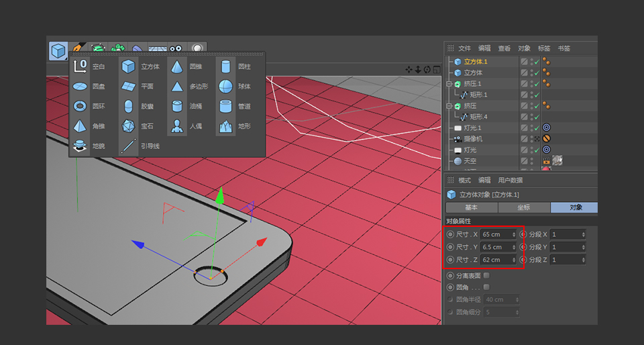Screen dimensions: 644x345
Task: Switch to the 坐标 tab
Action: tap(523, 207)
